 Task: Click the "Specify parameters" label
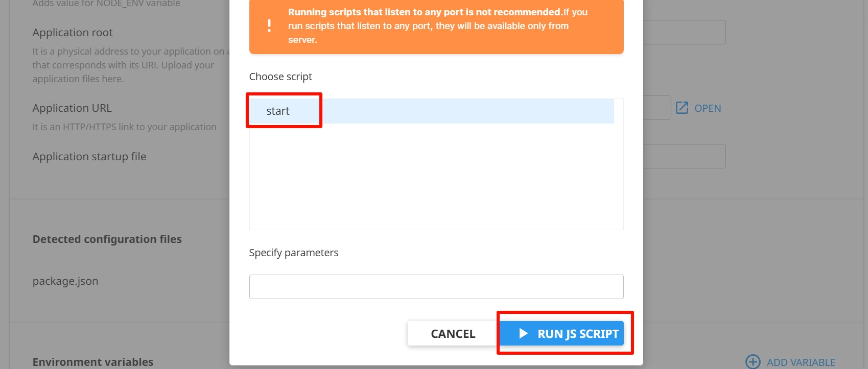(293, 253)
